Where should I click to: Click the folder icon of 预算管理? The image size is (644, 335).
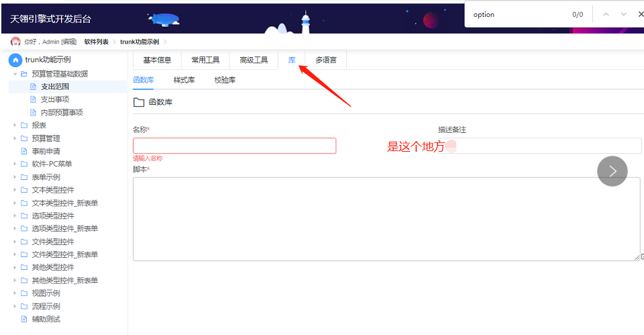coord(24,138)
